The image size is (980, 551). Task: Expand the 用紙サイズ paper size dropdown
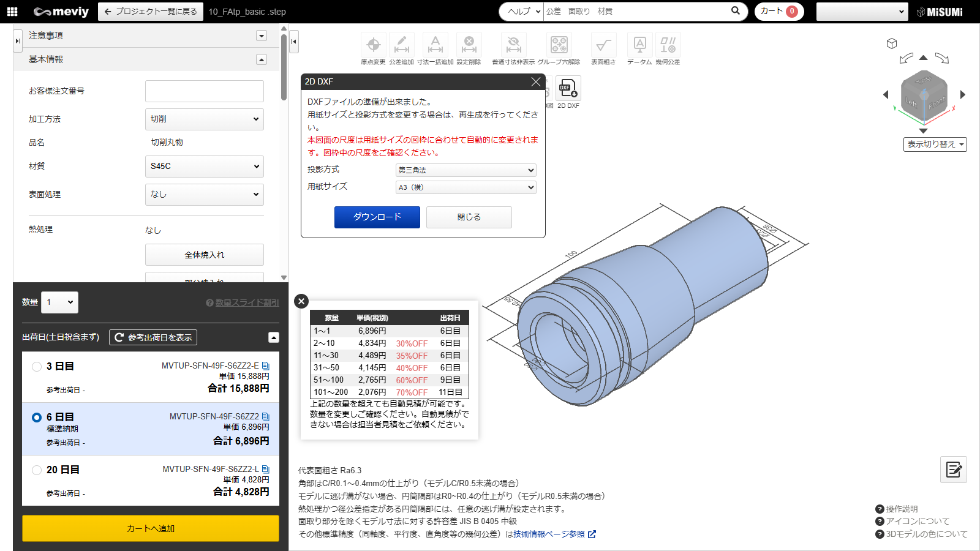click(x=466, y=187)
